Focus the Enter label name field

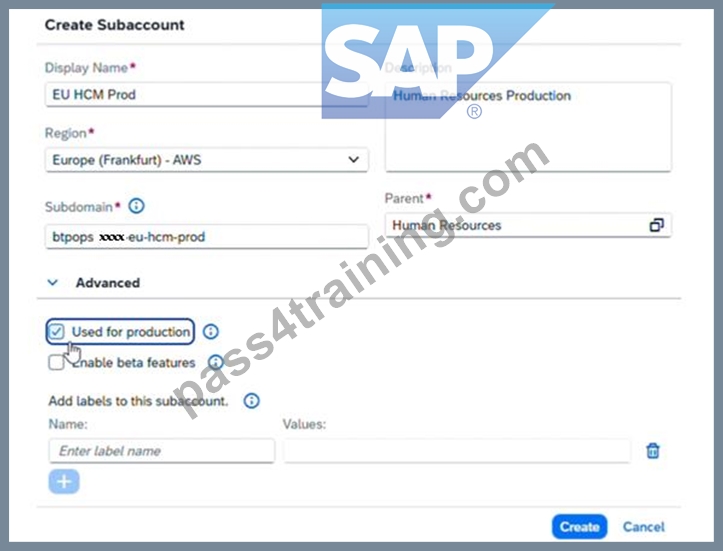(x=161, y=450)
